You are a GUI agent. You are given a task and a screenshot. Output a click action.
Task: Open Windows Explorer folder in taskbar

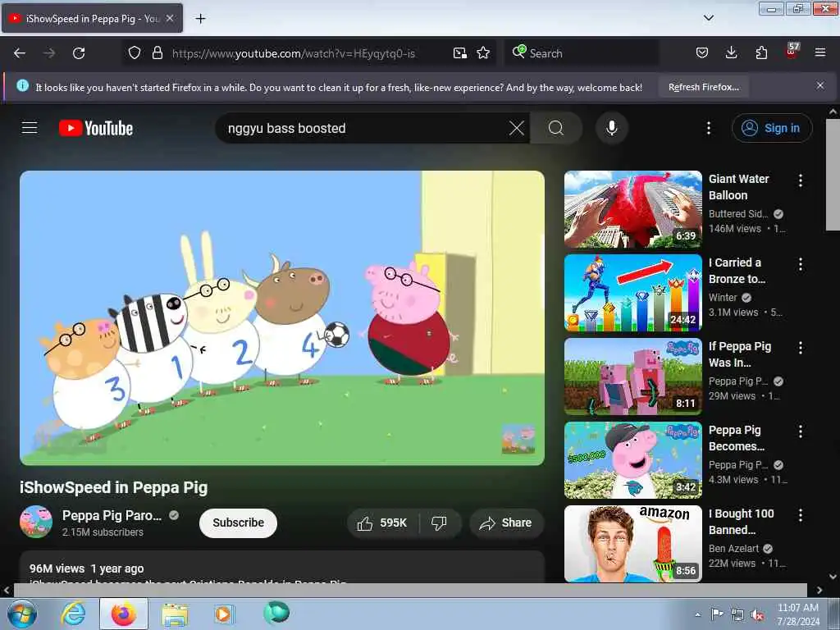point(175,614)
